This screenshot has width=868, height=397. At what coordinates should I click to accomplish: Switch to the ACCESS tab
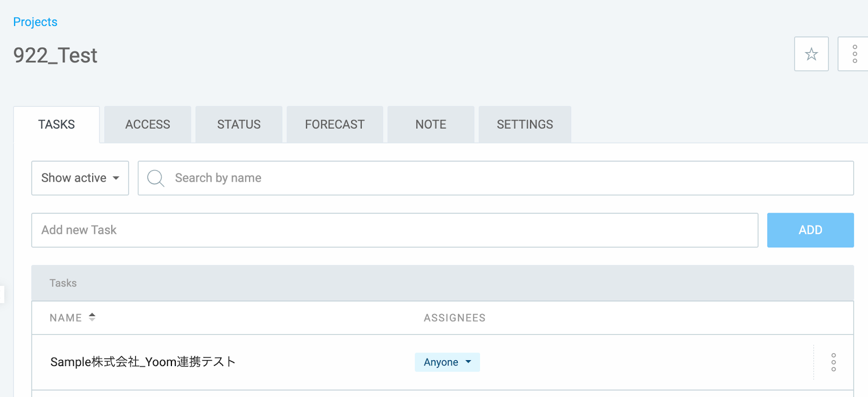[x=148, y=125]
